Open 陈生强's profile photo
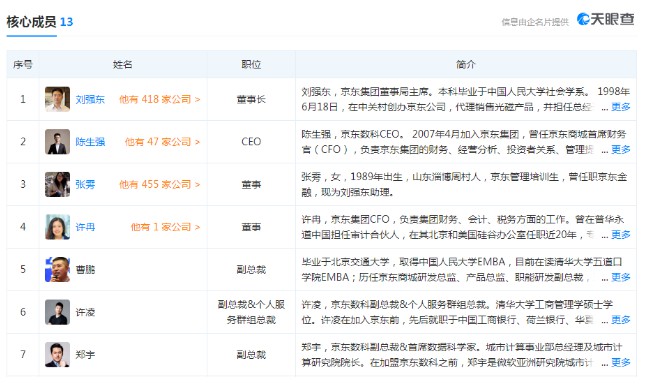 click(x=58, y=142)
